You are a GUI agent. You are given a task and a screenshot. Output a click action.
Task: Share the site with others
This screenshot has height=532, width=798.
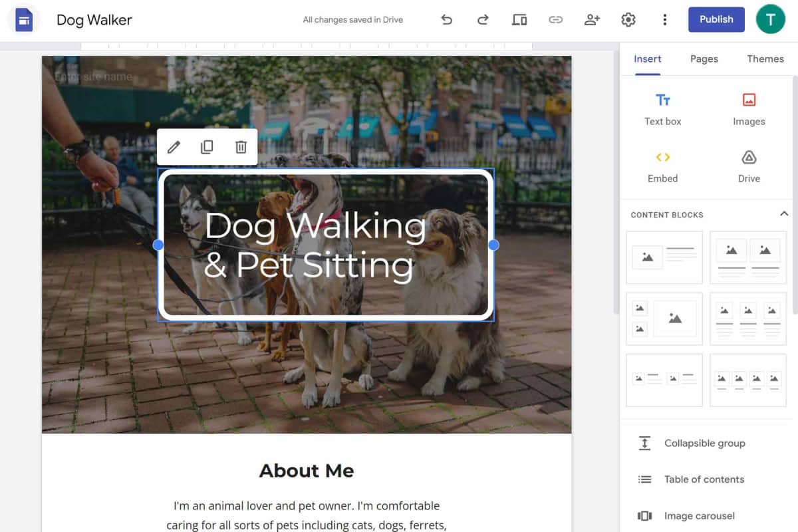tap(592, 19)
